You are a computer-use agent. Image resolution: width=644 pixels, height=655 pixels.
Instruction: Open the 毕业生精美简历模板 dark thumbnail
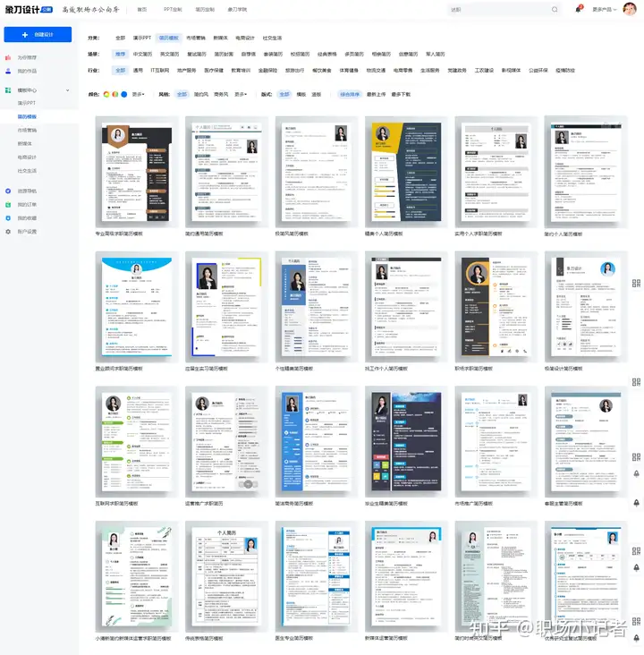click(x=406, y=442)
